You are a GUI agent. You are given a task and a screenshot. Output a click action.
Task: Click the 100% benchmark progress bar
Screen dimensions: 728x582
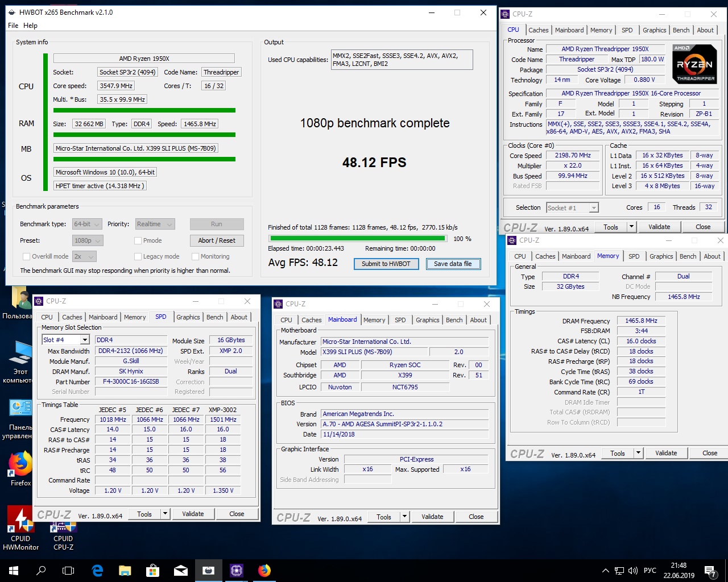357,239
